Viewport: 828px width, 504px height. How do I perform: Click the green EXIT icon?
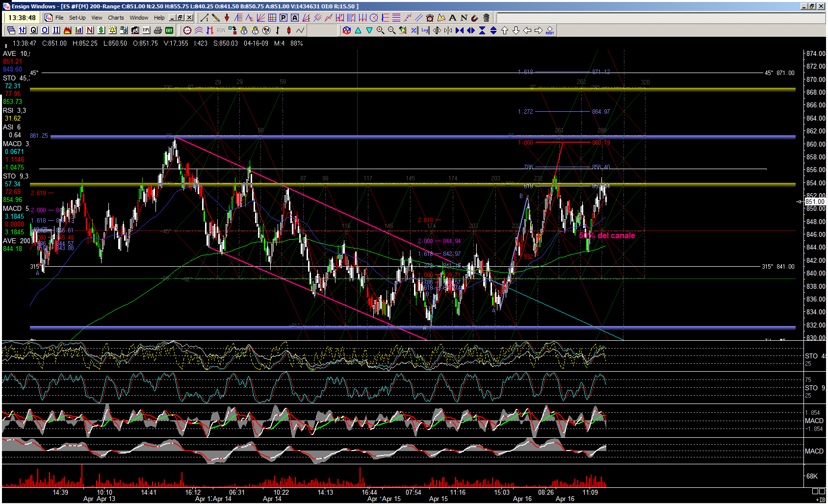click(169, 30)
